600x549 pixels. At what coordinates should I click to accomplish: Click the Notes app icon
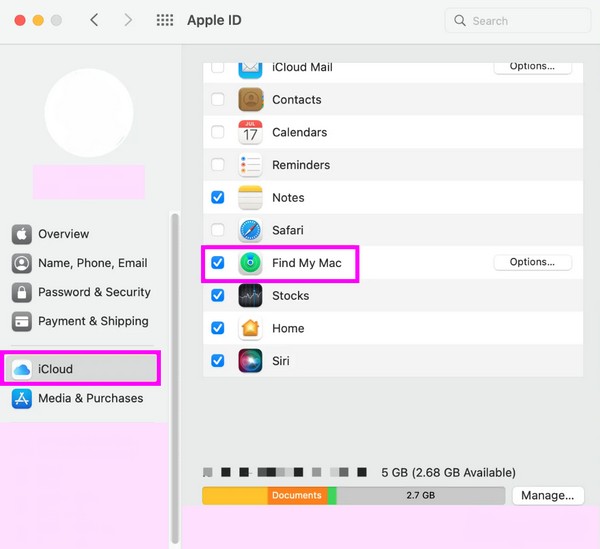(x=250, y=197)
